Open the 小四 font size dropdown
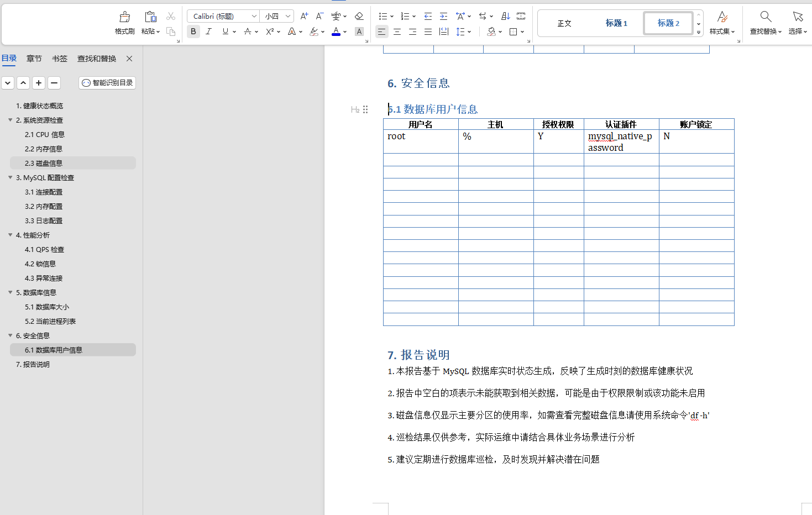812x515 pixels. click(x=288, y=16)
